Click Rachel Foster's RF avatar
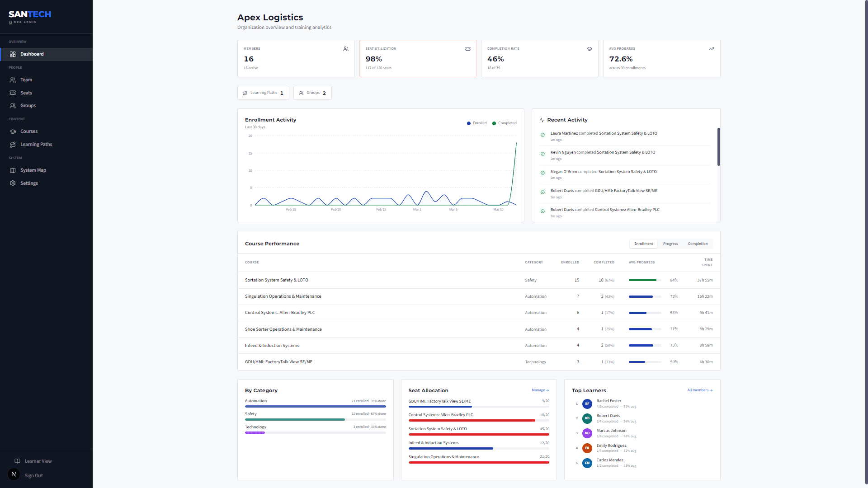 (587, 404)
